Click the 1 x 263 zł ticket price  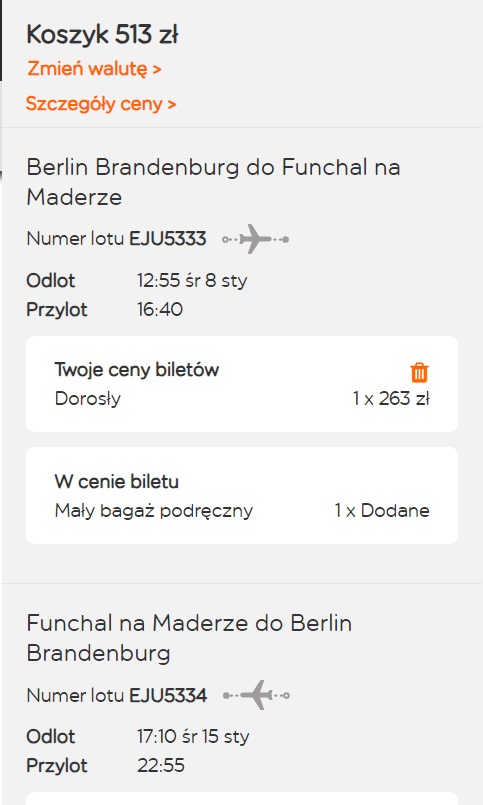point(391,398)
